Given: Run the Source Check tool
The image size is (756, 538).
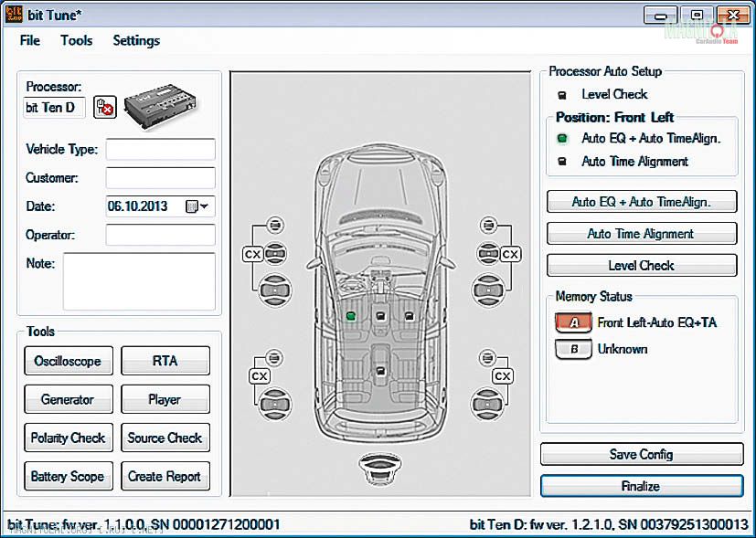Looking at the screenshot, I should pyautogui.click(x=165, y=438).
